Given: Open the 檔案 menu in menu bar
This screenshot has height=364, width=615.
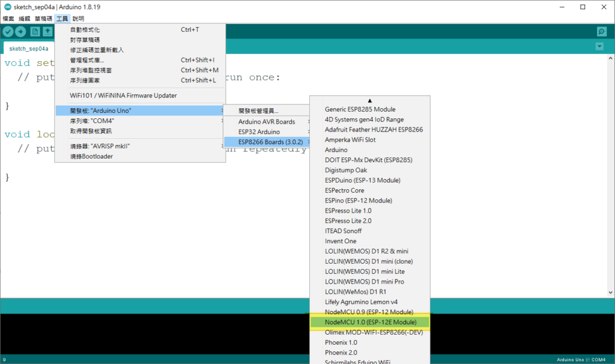Looking at the screenshot, I should click(8, 19).
